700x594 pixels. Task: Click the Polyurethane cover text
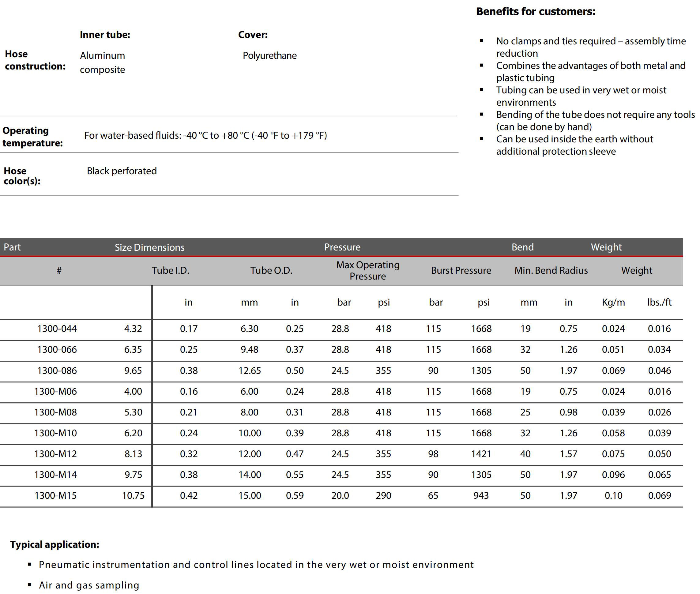pos(269,55)
